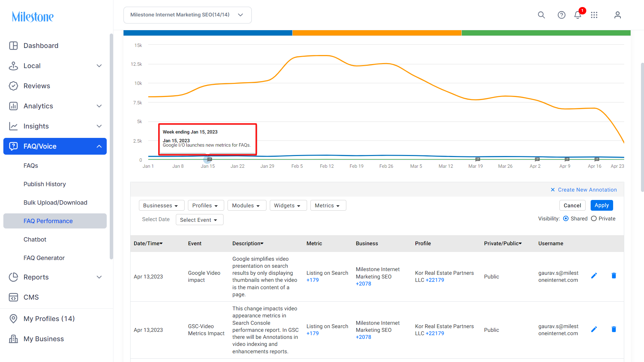Click the Apply button
Image resolution: width=644 pixels, height=362 pixels.
pos(602,205)
